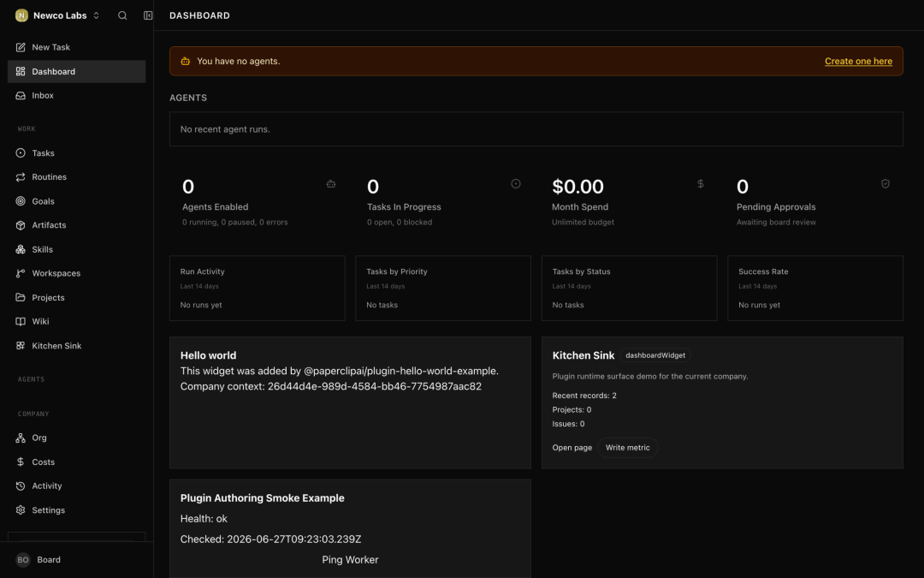This screenshot has height=578, width=924.
Task: Click the New Task pencil icon
Action: click(21, 47)
